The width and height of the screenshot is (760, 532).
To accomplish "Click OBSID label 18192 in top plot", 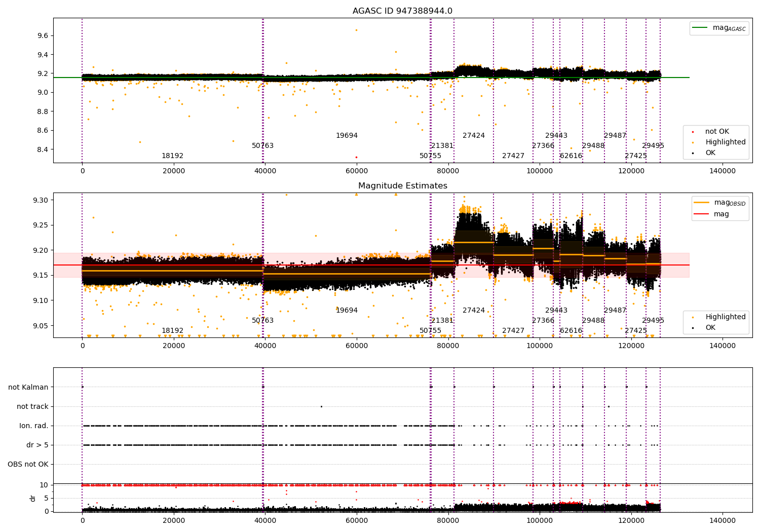I will pyautogui.click(x=172, y=156).
